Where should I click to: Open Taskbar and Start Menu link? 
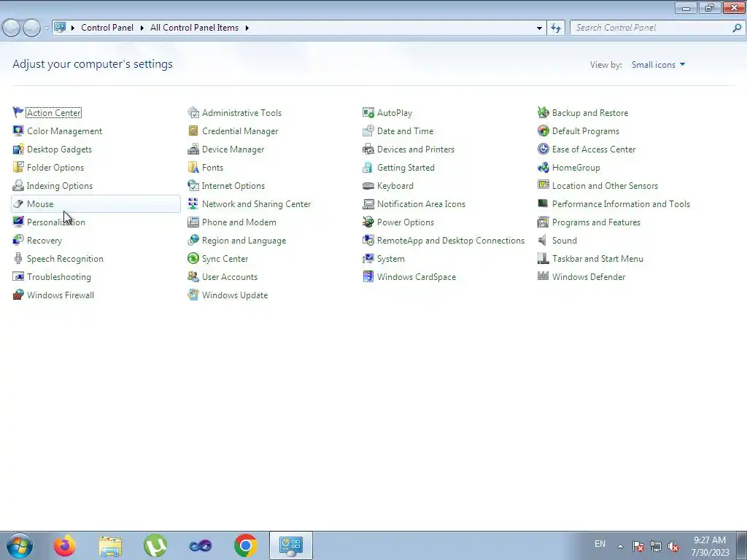coord(597,259)
